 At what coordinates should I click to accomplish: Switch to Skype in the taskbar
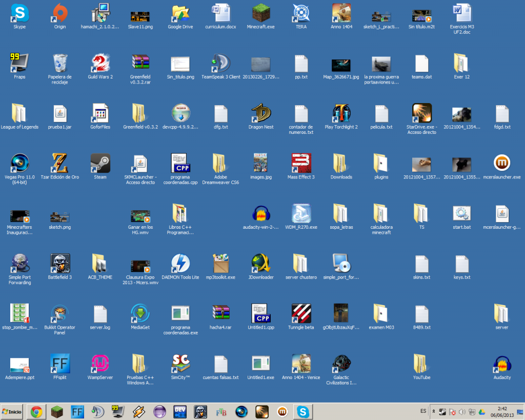tap(303, 412)
